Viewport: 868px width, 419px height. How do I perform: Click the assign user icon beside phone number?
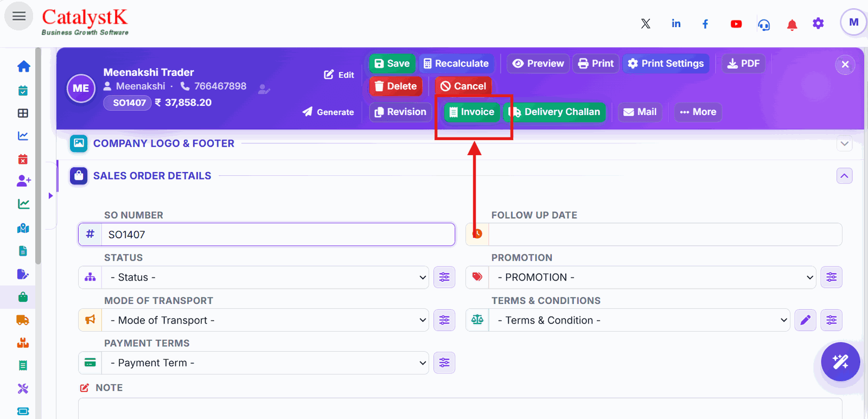[264, 88]
